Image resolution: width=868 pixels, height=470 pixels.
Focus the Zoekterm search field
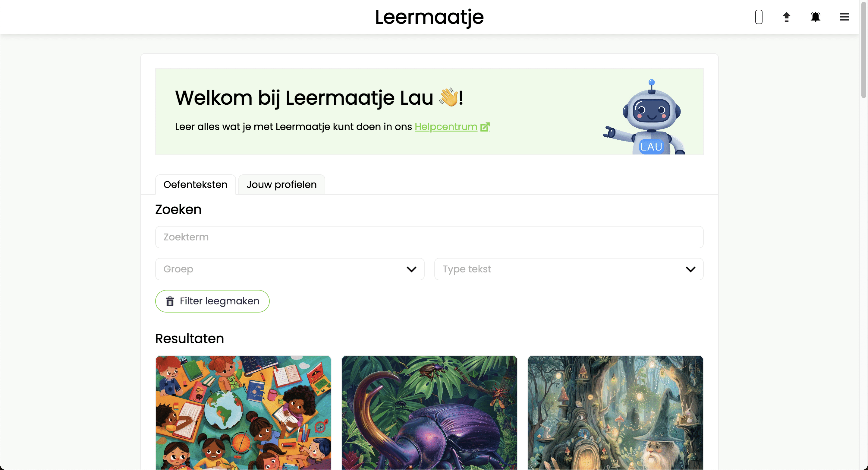[429, 237]
